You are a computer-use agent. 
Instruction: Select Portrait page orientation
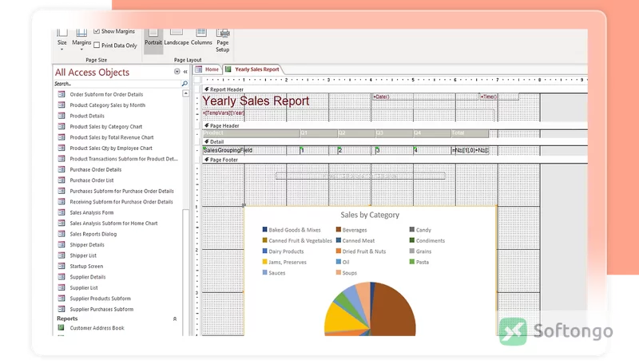point(153,40)
